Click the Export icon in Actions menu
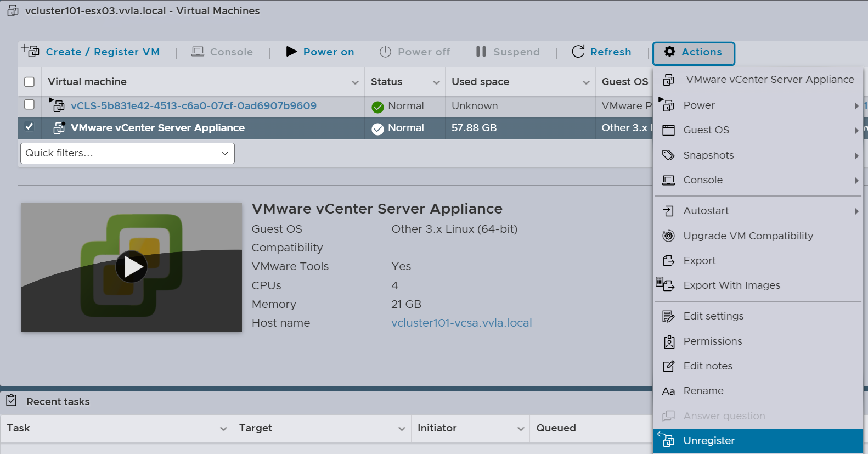Viewport: 868px width, 454px height. (668, 261)
